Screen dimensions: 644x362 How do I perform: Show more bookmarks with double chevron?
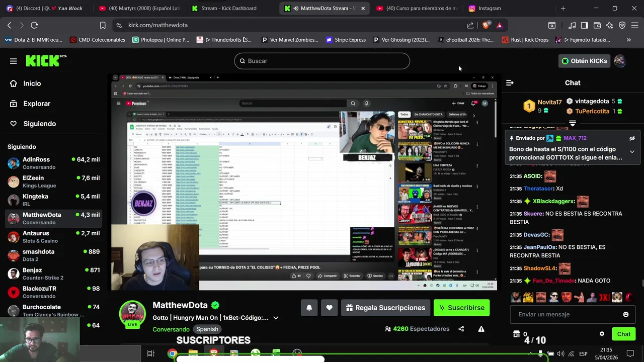click(x=628, y=40)
